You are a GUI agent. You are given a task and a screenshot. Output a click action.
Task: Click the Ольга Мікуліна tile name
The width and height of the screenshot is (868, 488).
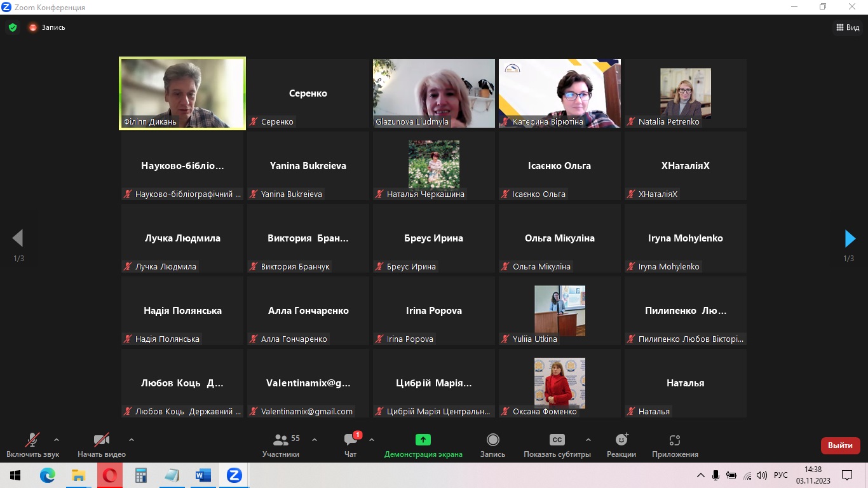[560, 238]
